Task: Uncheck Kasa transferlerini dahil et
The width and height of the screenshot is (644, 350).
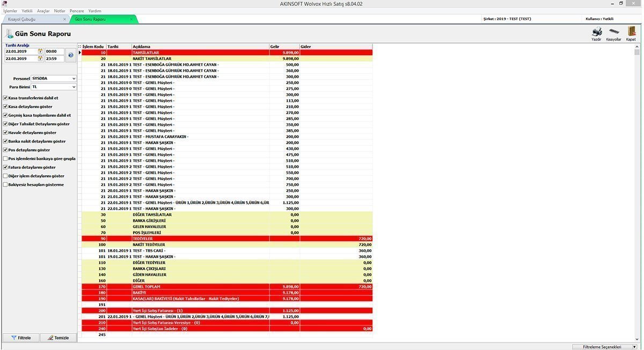Action: 5,98
